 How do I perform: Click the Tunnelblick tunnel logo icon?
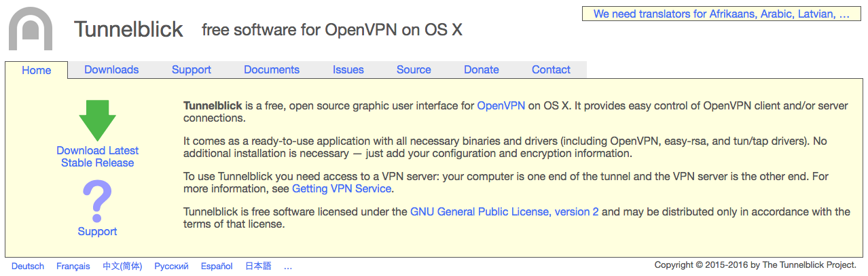31,29
